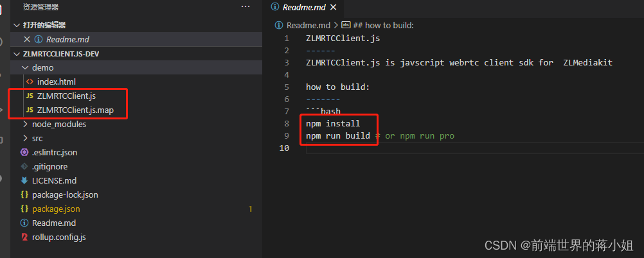The image size is (644, 258).
Task: Click the license icon beside LICENSE.md
Action: pos(24,180)
